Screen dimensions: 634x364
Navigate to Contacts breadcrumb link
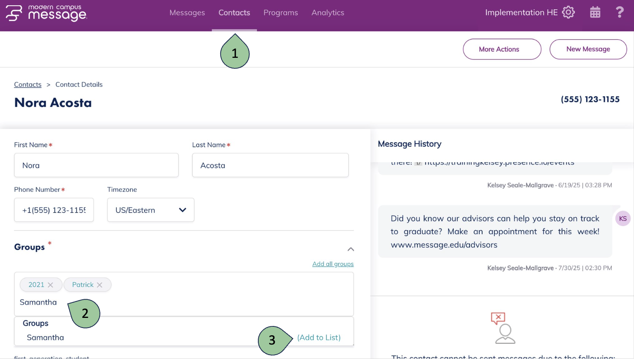point(28,85)
